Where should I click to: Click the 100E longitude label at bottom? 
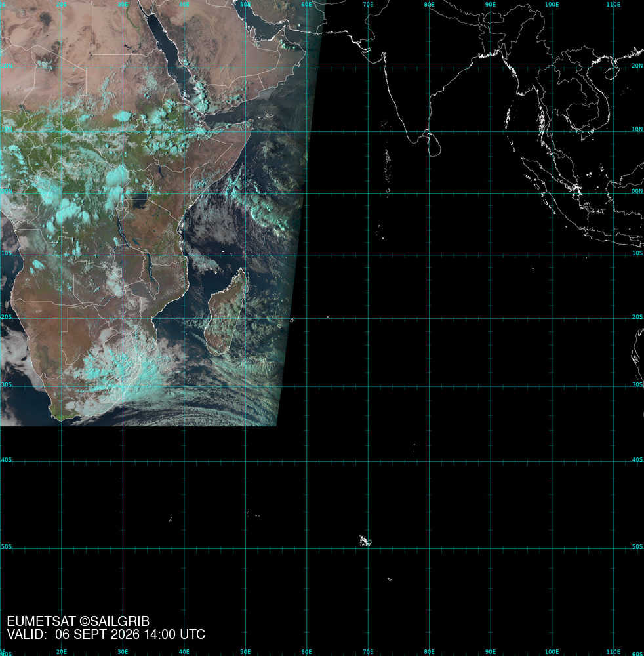pyautogui.click(x=552, y=652)
